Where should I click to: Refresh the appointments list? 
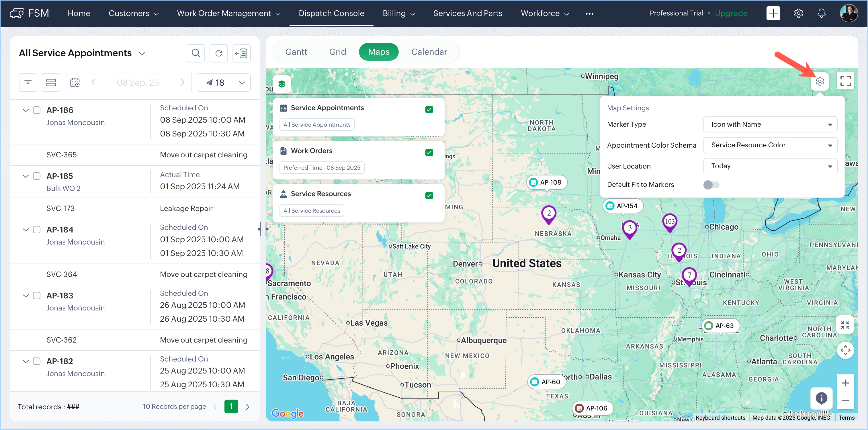(219, 53)
